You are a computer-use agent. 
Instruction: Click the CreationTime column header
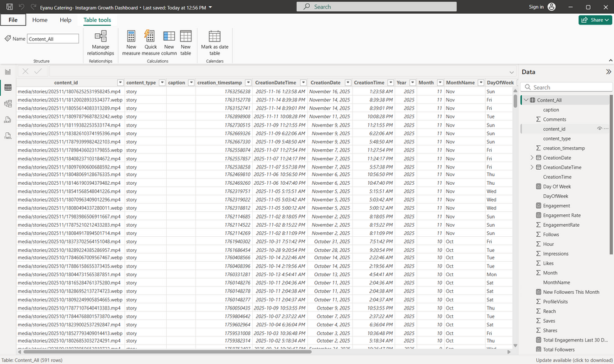coord(369,83)
